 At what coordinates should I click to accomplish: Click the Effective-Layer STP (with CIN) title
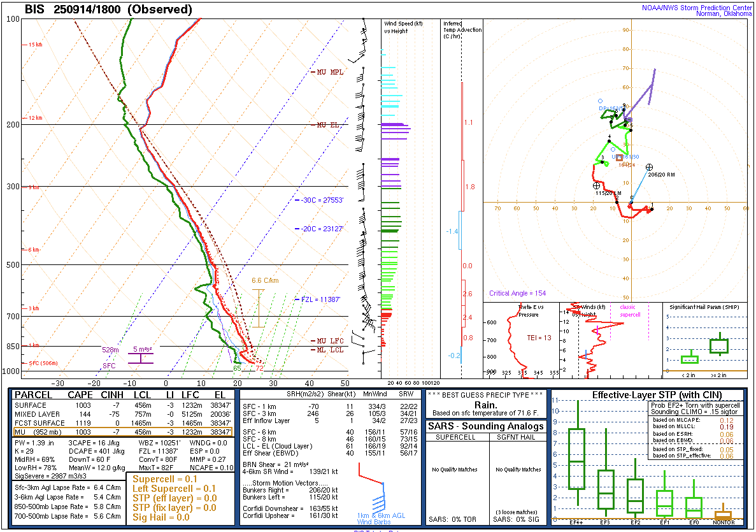(x=646, y=395)
